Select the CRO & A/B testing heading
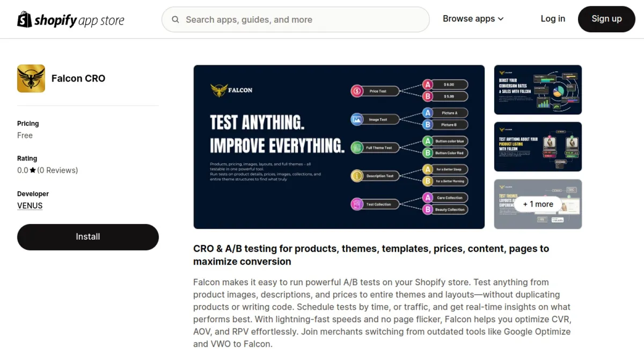644x349 pixels. 371,255
